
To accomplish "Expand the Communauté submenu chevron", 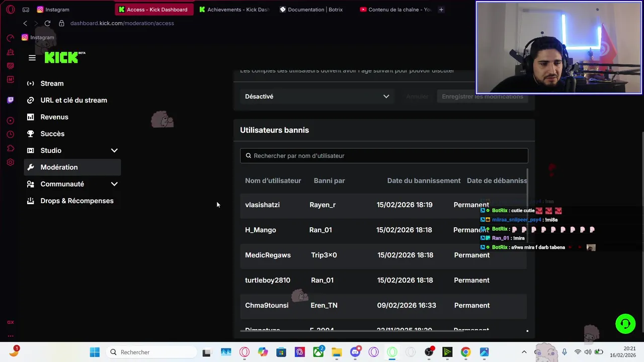I will point(114,184).
